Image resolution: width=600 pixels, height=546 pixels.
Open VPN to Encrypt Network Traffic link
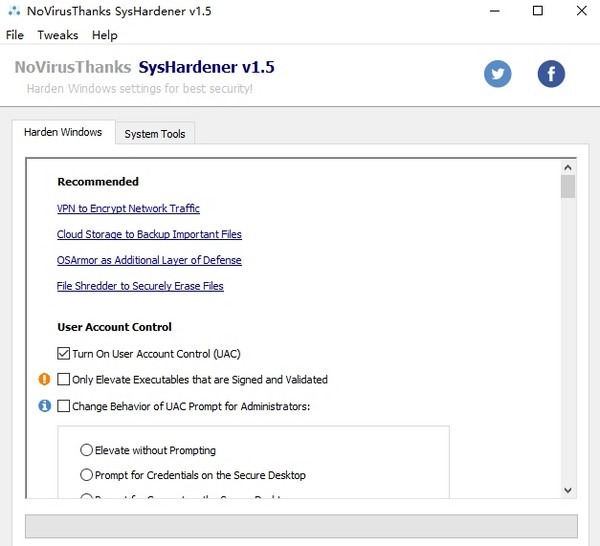[128, 208]
